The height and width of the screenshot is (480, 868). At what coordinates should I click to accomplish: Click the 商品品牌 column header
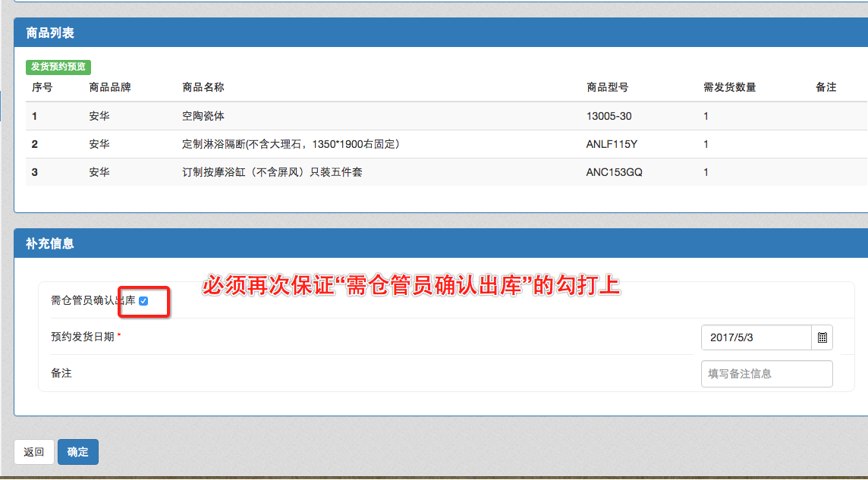click(x=109, y=87)
